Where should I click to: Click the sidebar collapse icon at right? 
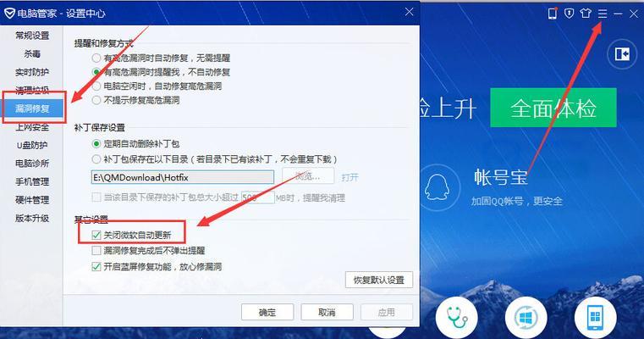(x=622, y=54)
